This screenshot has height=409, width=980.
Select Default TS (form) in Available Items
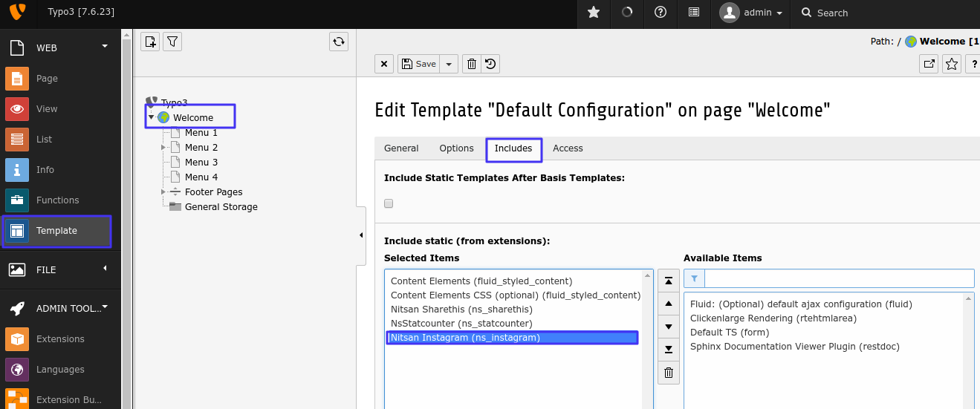730,333
